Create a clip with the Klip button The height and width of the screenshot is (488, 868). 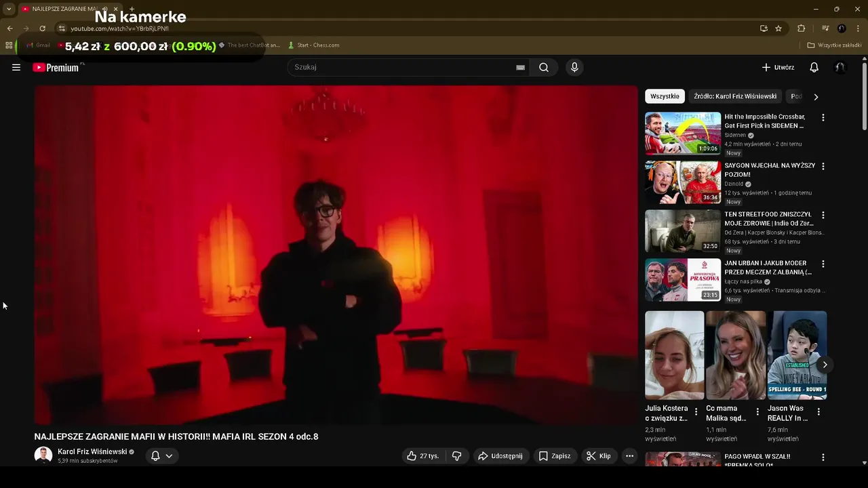coord(599,456)
